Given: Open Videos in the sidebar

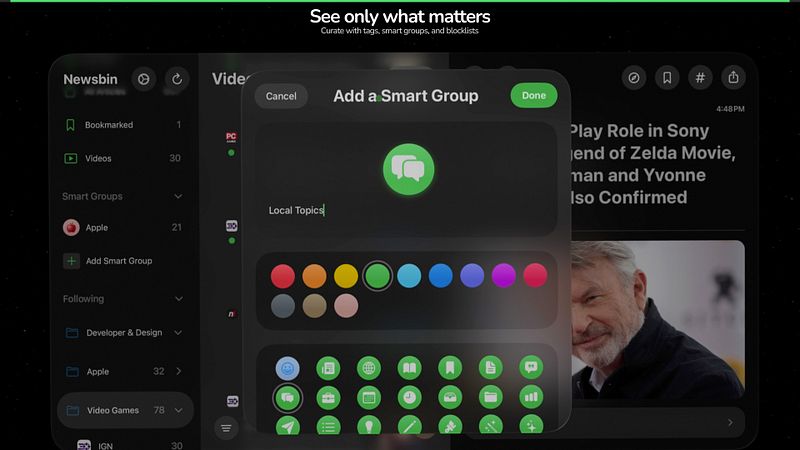Looking at the screenshot, I should [x=122, y=158].
